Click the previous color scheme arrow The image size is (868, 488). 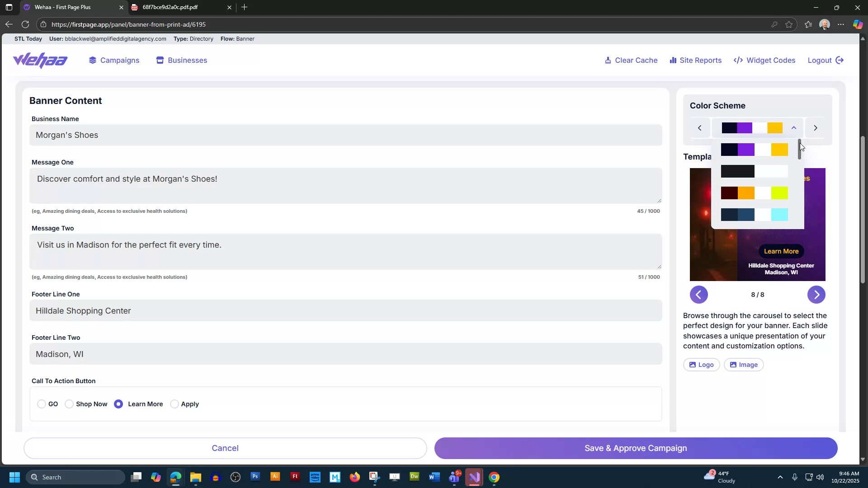(699, 128)
